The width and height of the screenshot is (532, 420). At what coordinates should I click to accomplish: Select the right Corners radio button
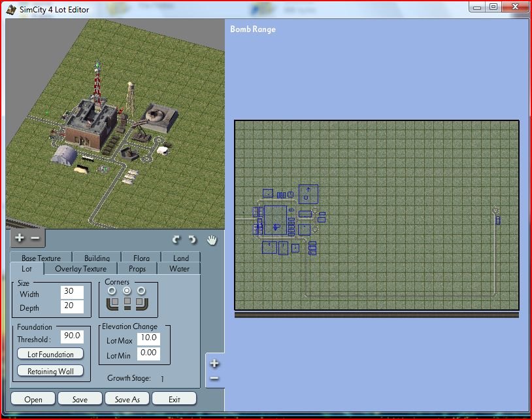point(141,291)
